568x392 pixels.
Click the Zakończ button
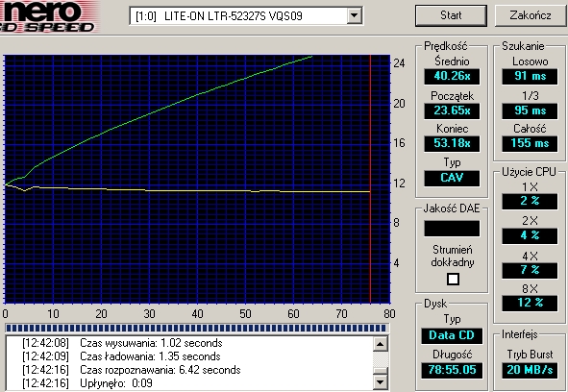click(x=531, y=15)
